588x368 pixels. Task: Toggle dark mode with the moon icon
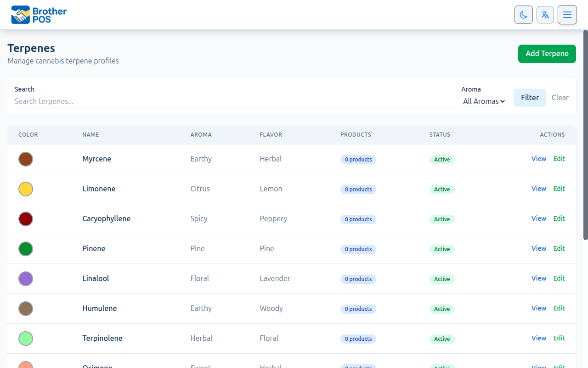(x=523, y=15)
